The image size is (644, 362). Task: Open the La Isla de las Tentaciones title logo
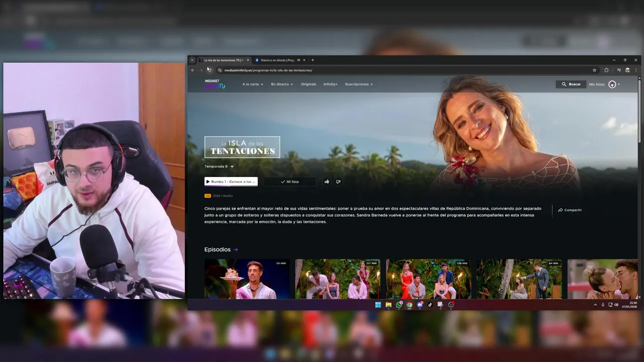click(242, 147)
